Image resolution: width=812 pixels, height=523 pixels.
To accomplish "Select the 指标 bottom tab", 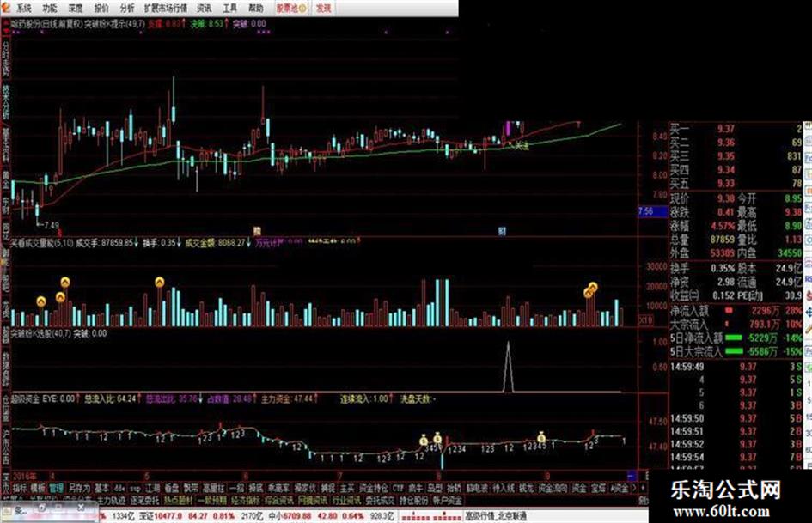I will pos(20,489).
